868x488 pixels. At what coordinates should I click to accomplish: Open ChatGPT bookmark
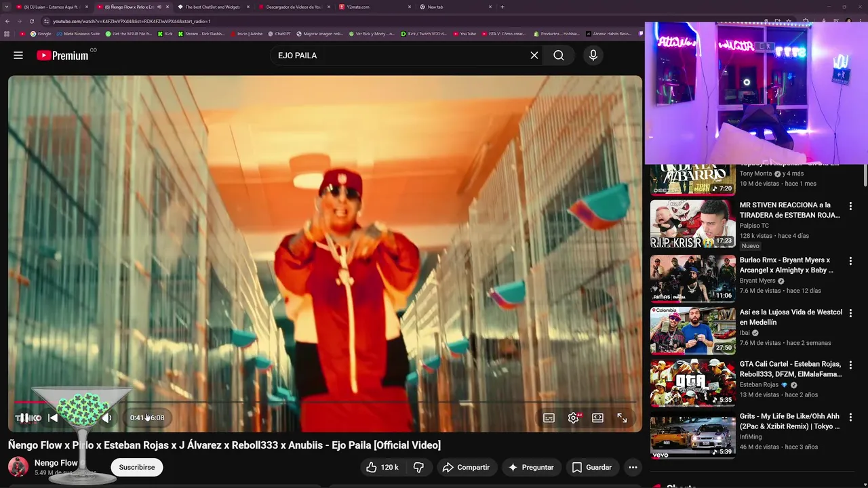pyautogui.click(x=280, y=34)
